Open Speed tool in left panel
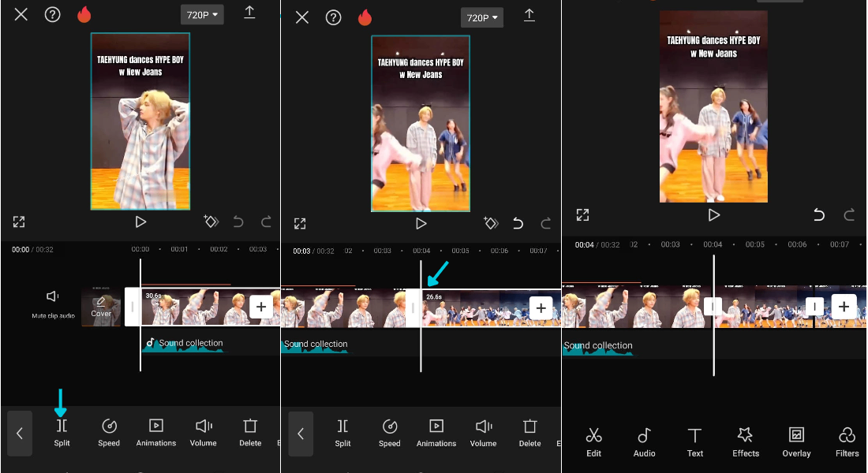 click(x=109, y=433)
